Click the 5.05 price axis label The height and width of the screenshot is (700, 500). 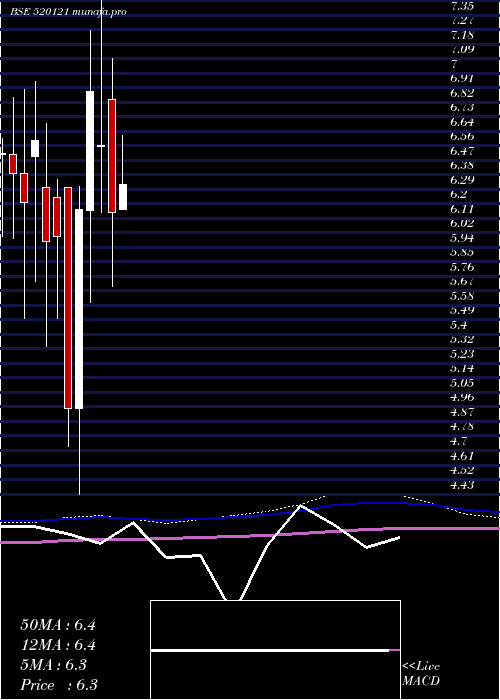[x=462, y=383]
